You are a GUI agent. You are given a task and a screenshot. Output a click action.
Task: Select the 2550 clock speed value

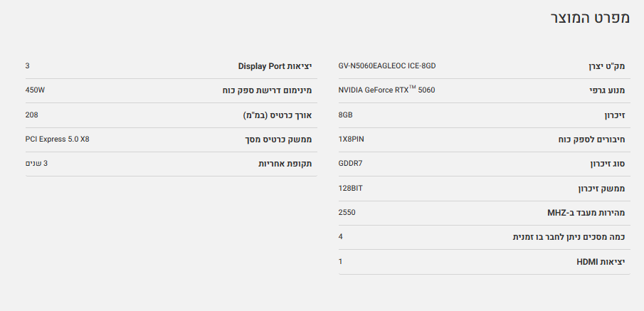(347, 212)
